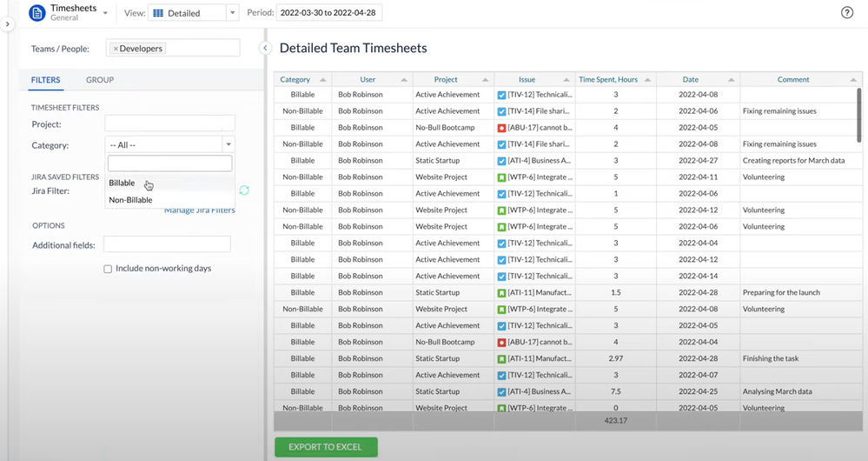Choose Billable from the Category list
868x461 pixels.
pyautogui.click(x=169, y=183)
